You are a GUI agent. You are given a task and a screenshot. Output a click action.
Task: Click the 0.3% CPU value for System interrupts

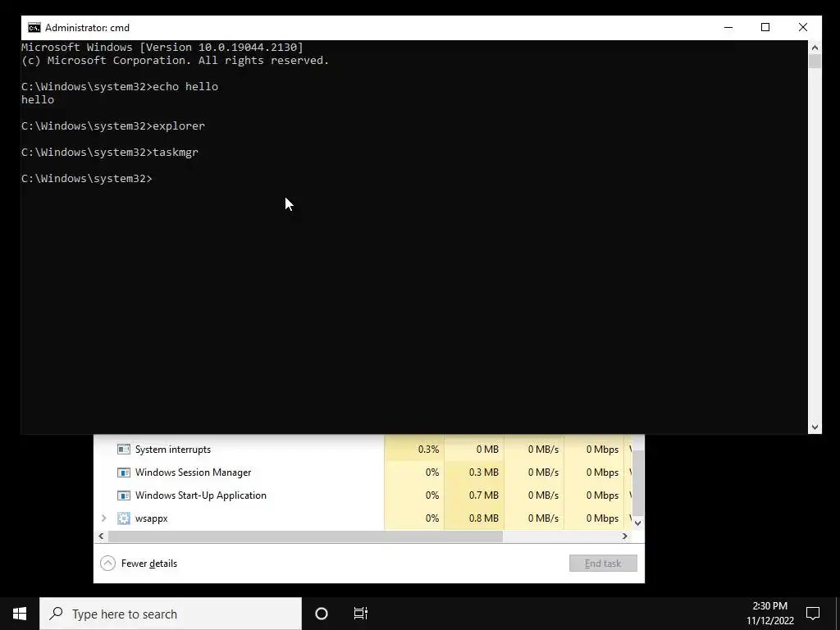pyautogui.click(x=428, y=450)
